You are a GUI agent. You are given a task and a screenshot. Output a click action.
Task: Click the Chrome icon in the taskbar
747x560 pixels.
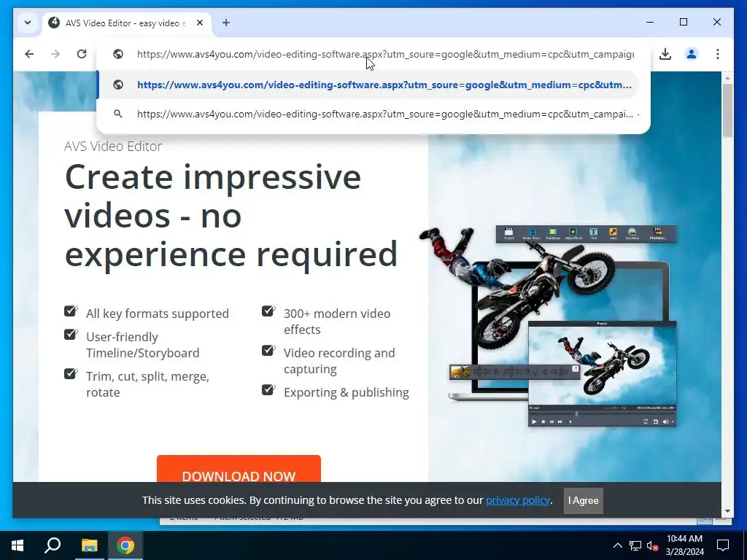(x=125, y=545)
